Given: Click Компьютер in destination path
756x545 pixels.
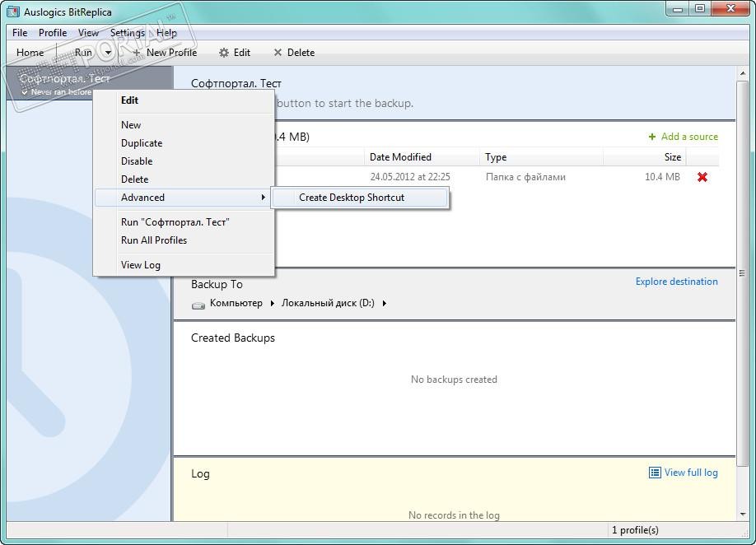Looking at the screenshot, I should [x=236, y=303].
